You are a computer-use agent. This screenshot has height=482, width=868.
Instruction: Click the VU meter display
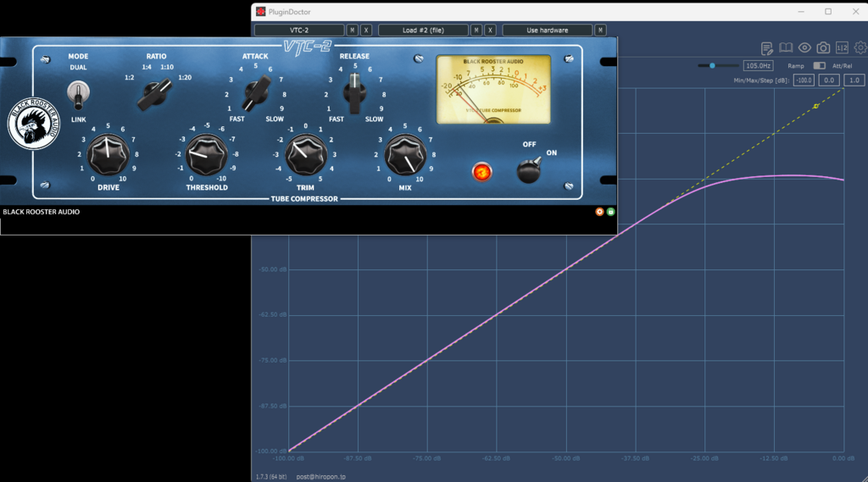coord(493,89)
